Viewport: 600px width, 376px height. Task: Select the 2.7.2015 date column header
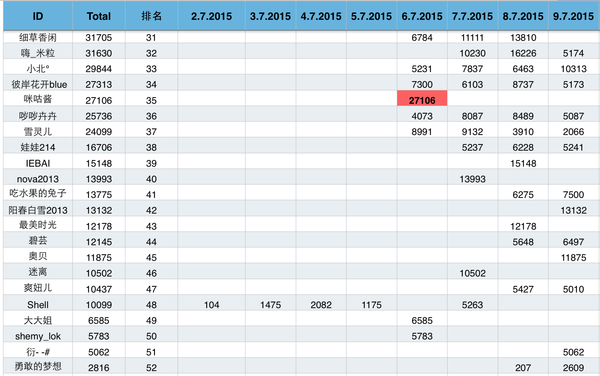click(x=211, y=16)
